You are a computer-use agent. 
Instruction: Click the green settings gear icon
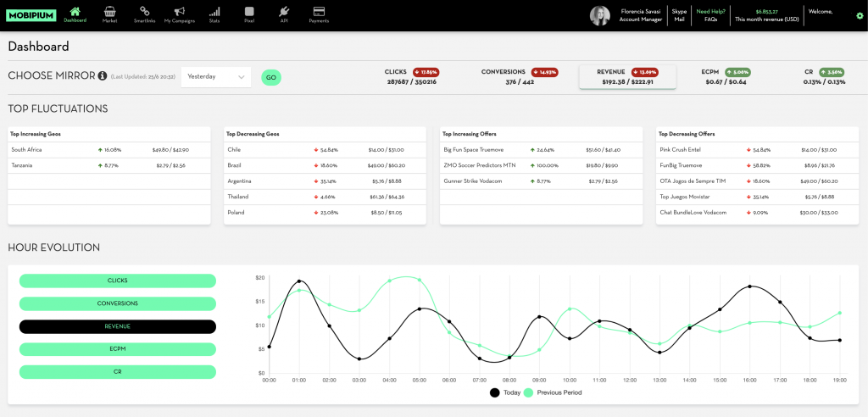[860, 16]
